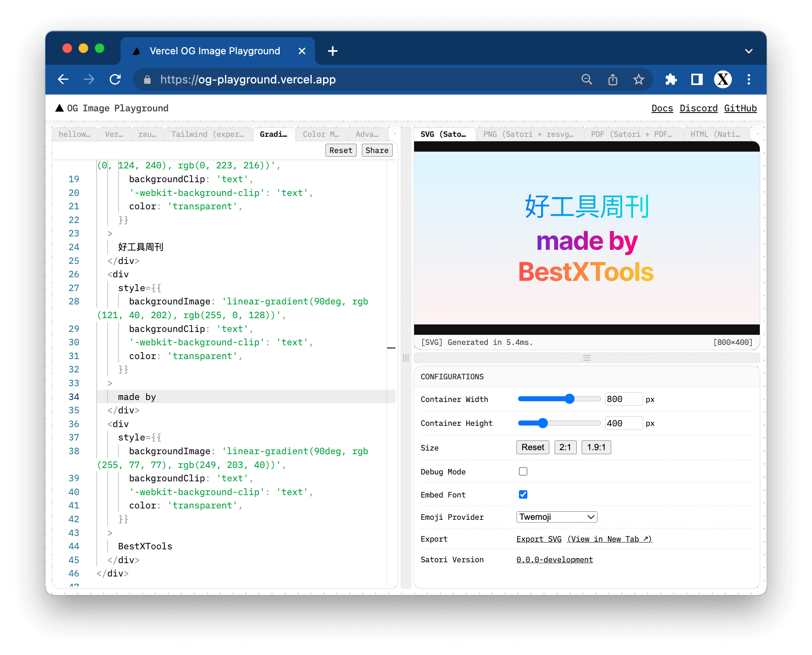
Task: Bookmark this page with the star icon
Action: (639, 79)
